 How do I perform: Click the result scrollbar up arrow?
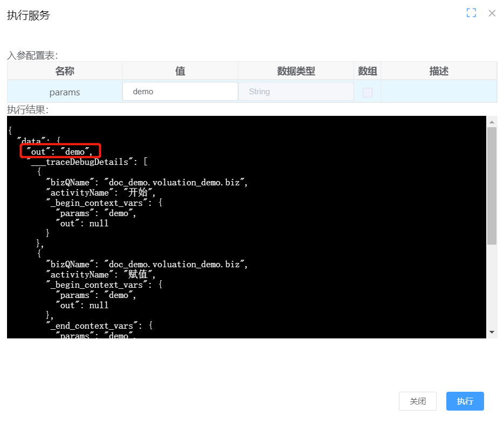point(492,121)
